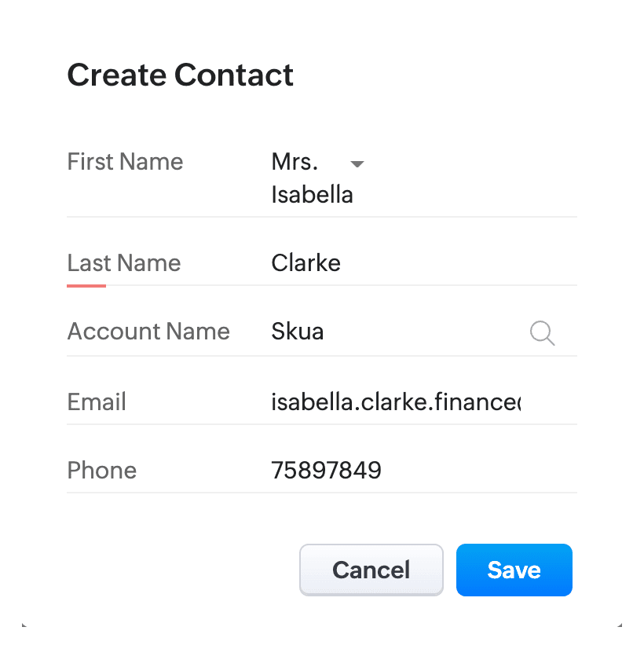Screen dimensions: 644x649
Task: Click the First Name label
Action: coord(125,162)
